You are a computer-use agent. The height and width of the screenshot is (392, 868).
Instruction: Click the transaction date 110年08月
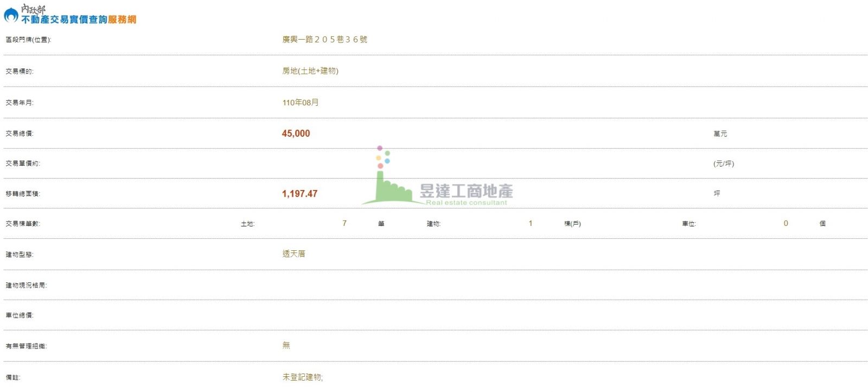[300, 103]
